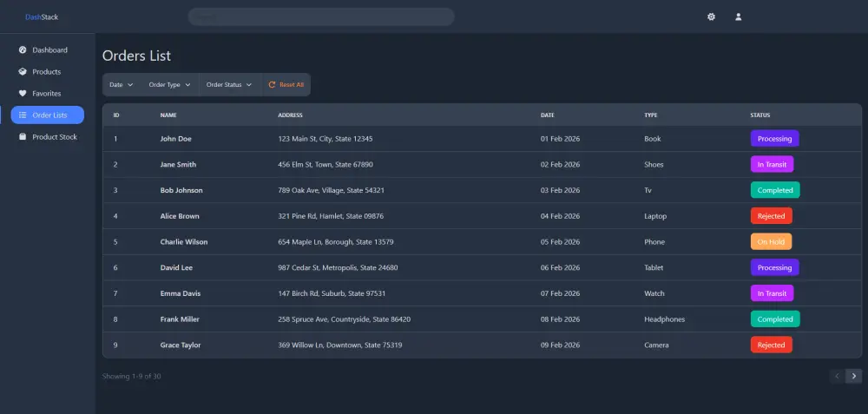Click the Headphones type cell
868x414 pixels.
click(x=664, y=319)
